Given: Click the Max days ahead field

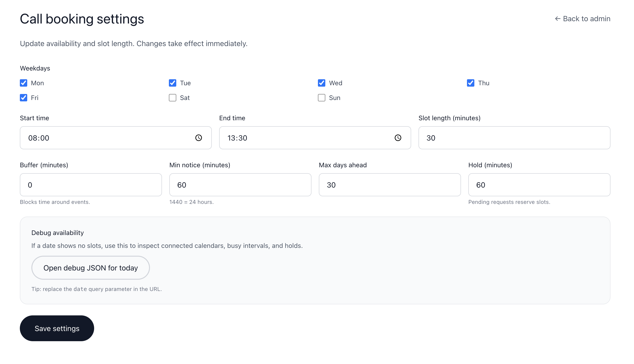Looking at the screenshot, I should point(389,185).
